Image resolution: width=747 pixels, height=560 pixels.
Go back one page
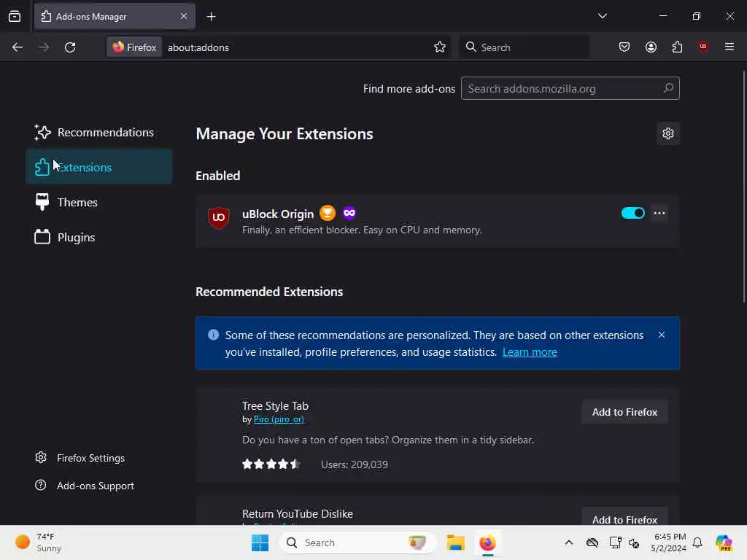18,47
